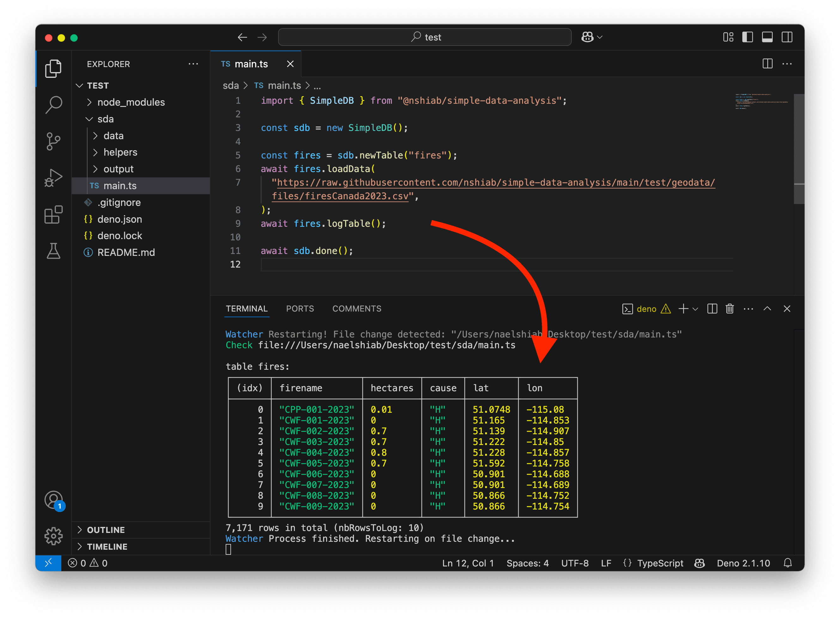Click the editor vertical scrollbar

point(799,149)
